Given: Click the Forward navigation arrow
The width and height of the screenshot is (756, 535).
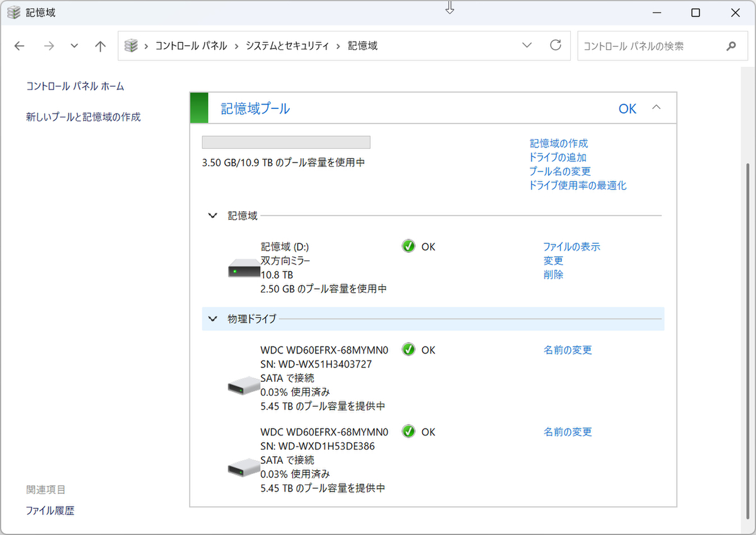Looking at the screenshot, I should tap(49, 46).
